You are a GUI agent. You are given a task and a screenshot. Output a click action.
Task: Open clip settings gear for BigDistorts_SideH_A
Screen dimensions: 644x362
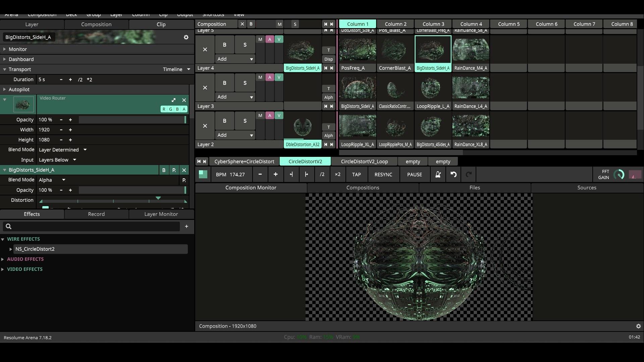[x=186, y=37]
